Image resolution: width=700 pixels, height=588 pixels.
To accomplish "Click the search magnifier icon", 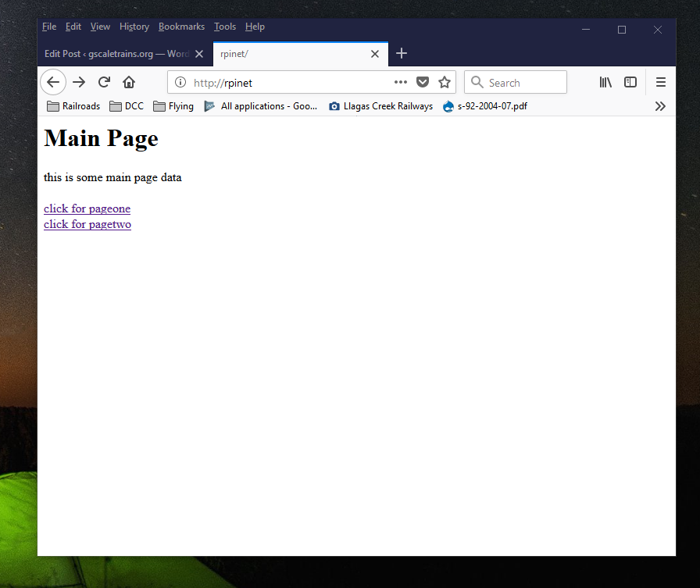I will pos(477,82).
